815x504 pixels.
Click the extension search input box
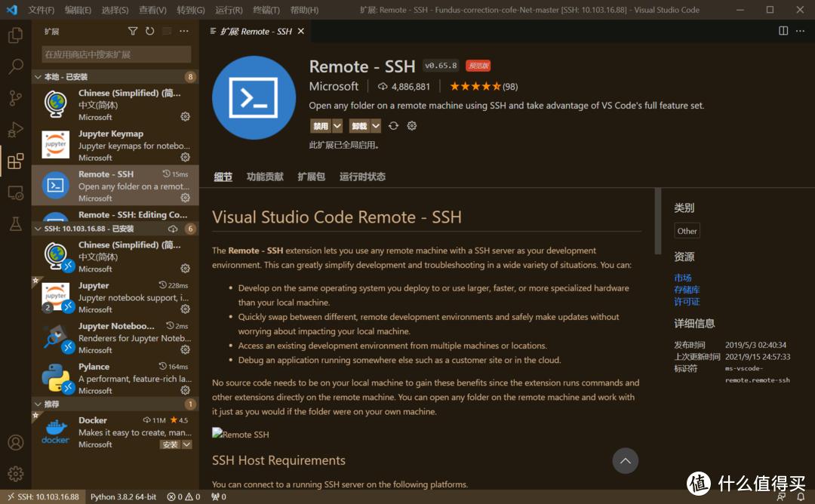point(115,54)
